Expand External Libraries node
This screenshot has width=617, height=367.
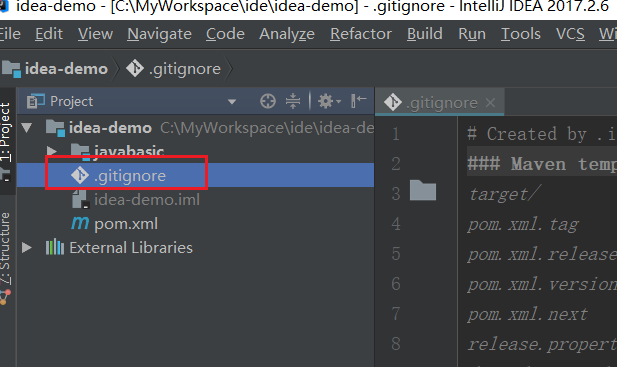pos(27,247)
